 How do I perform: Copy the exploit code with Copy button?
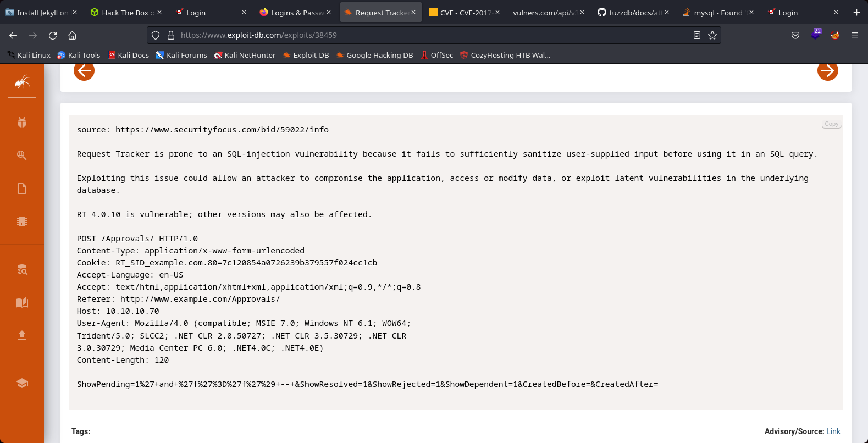[832, 124]
